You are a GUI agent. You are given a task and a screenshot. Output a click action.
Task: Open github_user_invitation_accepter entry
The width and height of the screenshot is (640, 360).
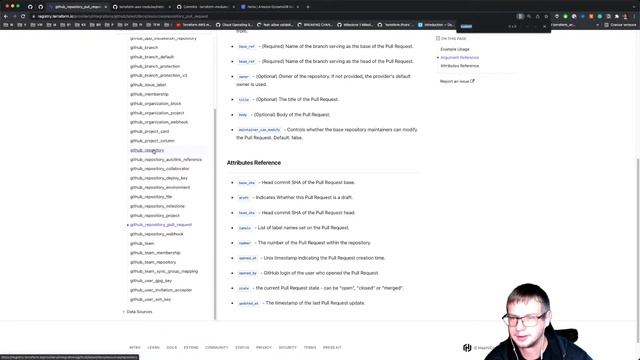(x=161, y=290)
